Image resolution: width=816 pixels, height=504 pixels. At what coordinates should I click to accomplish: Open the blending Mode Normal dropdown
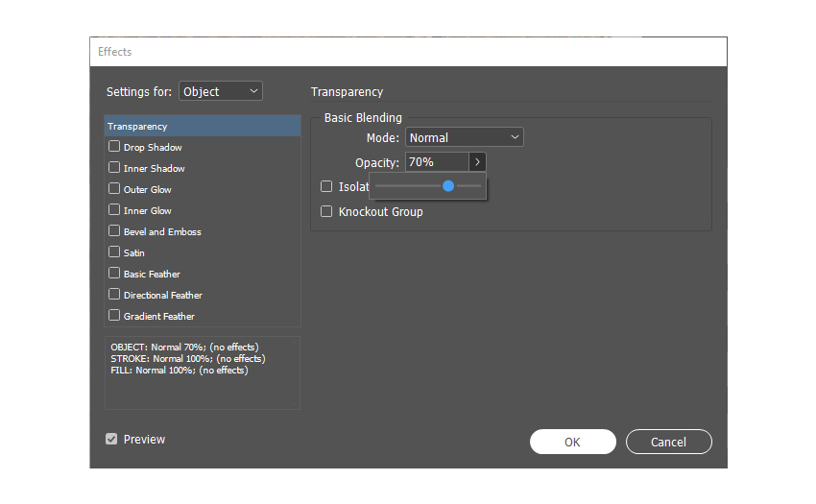coord(465,137)
